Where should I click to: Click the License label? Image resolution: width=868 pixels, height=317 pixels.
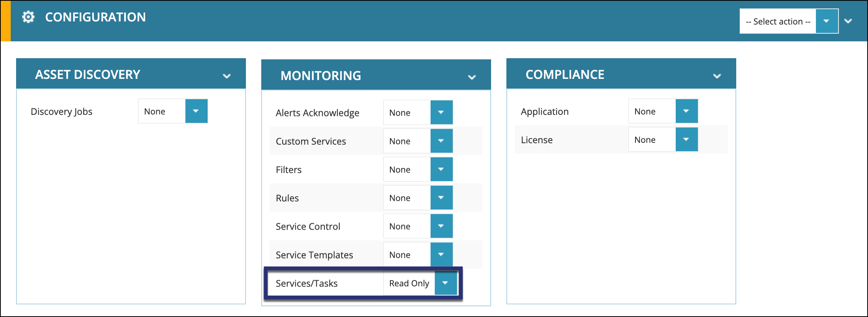537,140
